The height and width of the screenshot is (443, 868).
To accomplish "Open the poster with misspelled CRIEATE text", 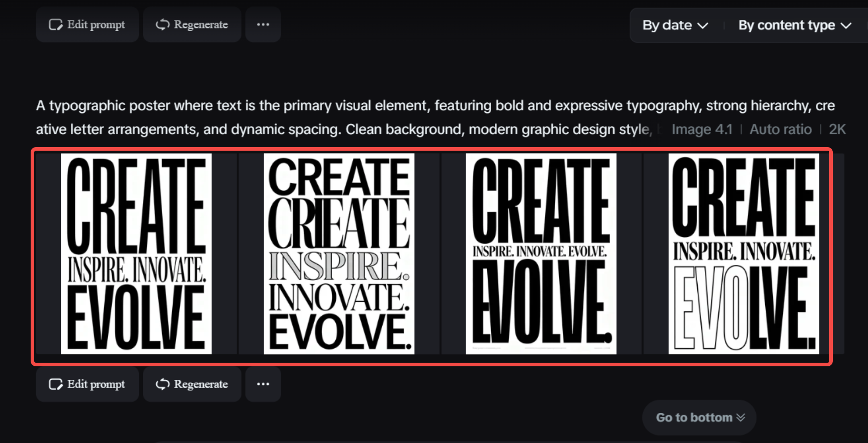I will (x=339, y=254).
